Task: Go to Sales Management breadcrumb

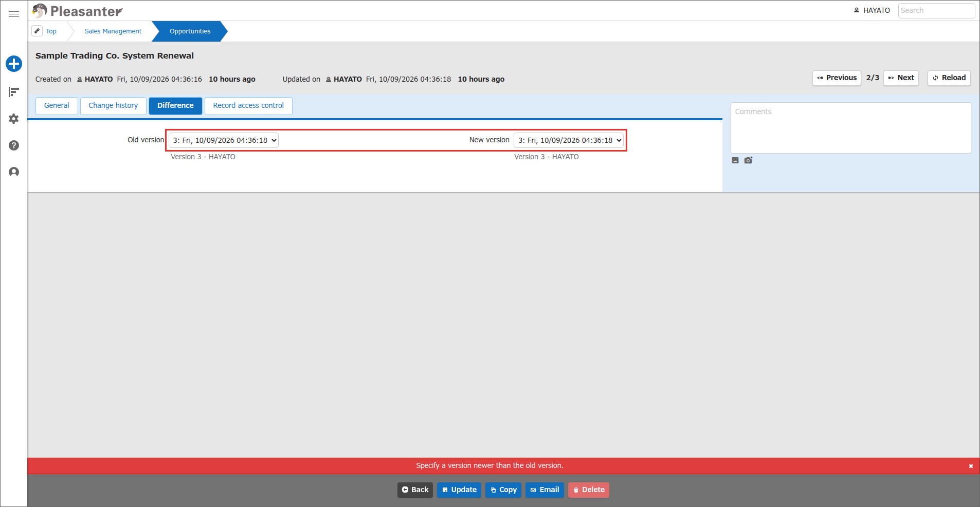Action: (113, 31)
